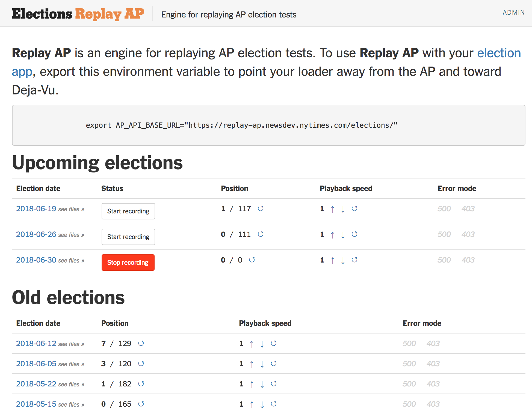Show files for the 2018-06-30 election
The width and height of the screenshot is (532, 417).
tap(71, 260)
